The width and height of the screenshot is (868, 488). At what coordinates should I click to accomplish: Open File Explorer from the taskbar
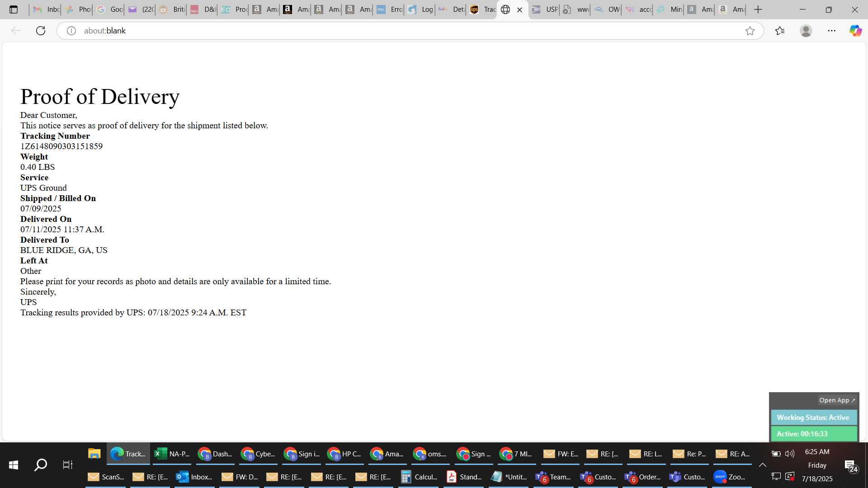[x=94, y=454]
